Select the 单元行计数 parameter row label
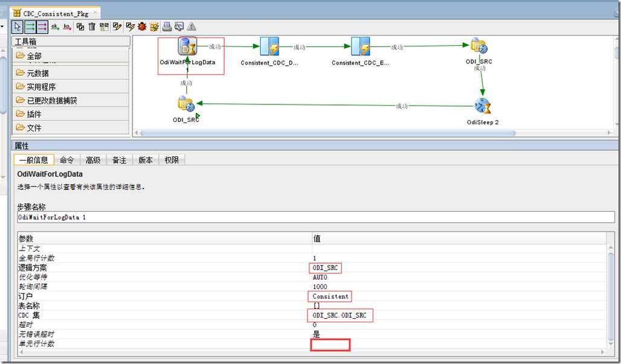The image size is (621, 364). tap(36, 344)
